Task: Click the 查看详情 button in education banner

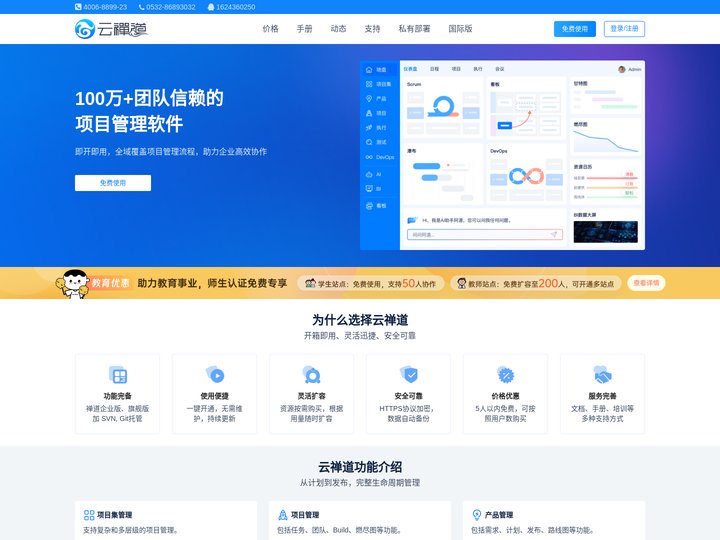Action: coord(646,283)
